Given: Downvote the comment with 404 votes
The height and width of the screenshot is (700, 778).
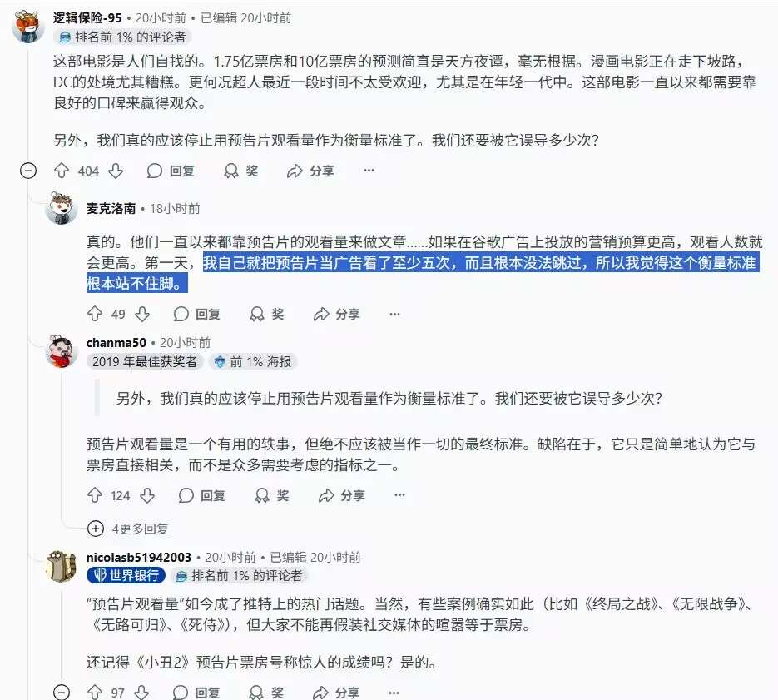Looking at the screenshot, I should tap(116, 171).
